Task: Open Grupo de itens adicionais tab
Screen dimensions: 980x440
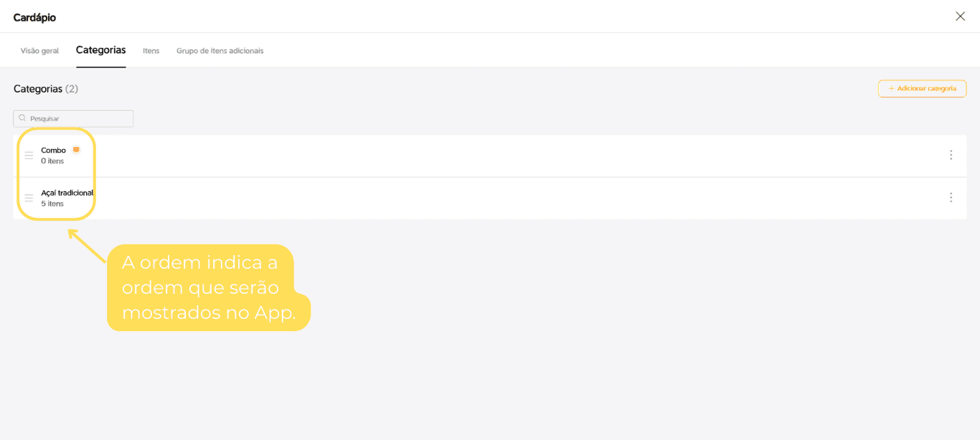Action: pyautogui.click(x=220, y=51)
